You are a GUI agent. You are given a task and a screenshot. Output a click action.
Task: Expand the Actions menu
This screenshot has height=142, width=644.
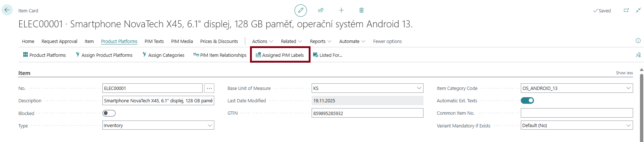coord(262,41)
